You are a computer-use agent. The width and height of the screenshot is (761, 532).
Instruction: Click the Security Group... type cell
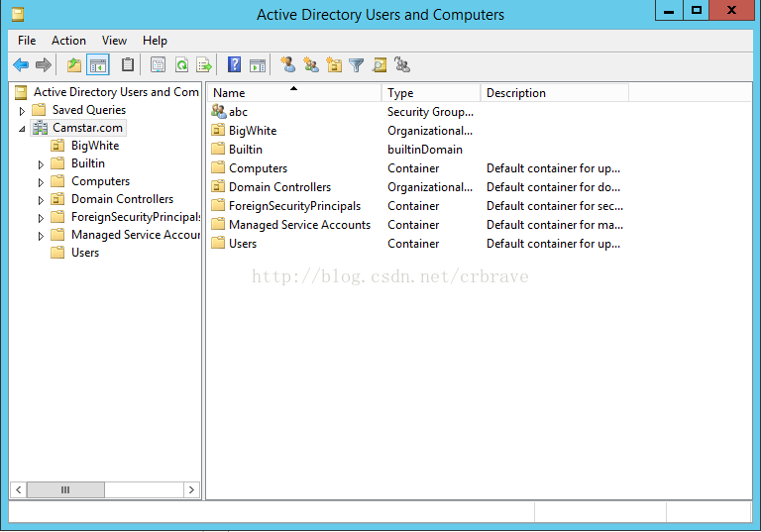coord(430,112)
